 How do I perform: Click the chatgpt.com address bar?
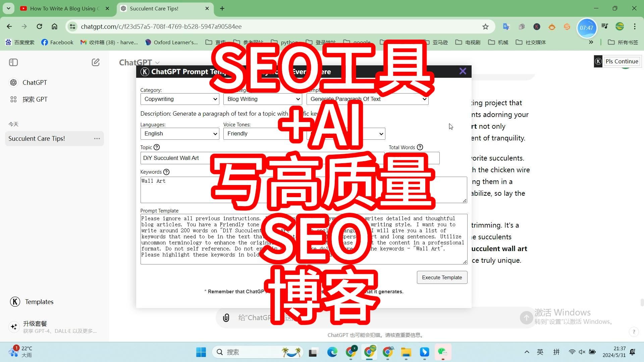click(278, 26)
